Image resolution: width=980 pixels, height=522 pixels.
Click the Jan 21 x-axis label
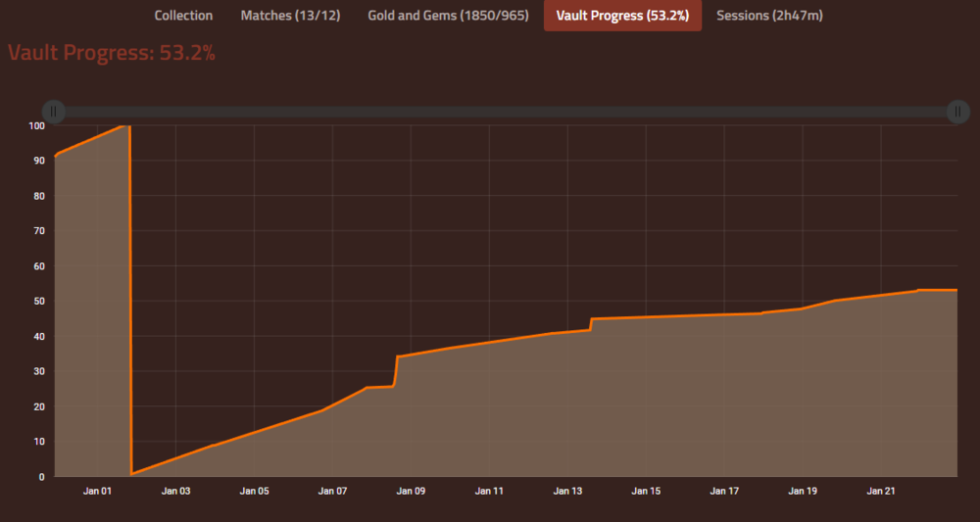(x=881, y=491)
